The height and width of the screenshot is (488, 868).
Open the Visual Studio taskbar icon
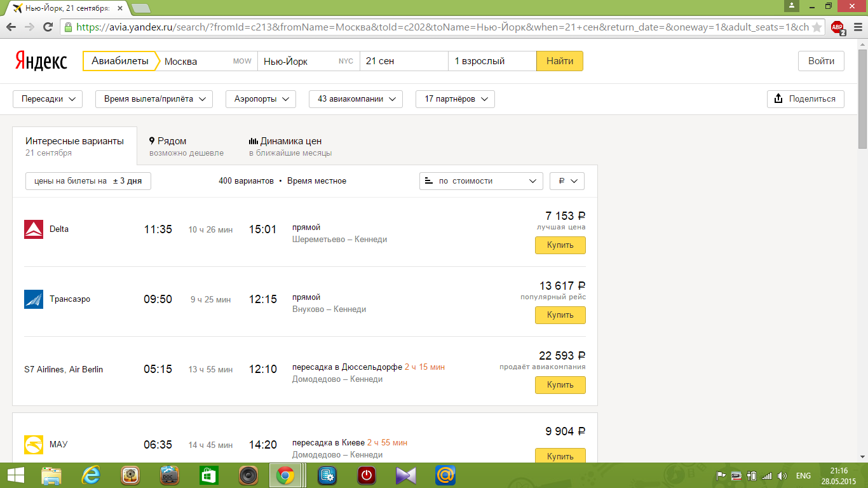pos(405,475)
